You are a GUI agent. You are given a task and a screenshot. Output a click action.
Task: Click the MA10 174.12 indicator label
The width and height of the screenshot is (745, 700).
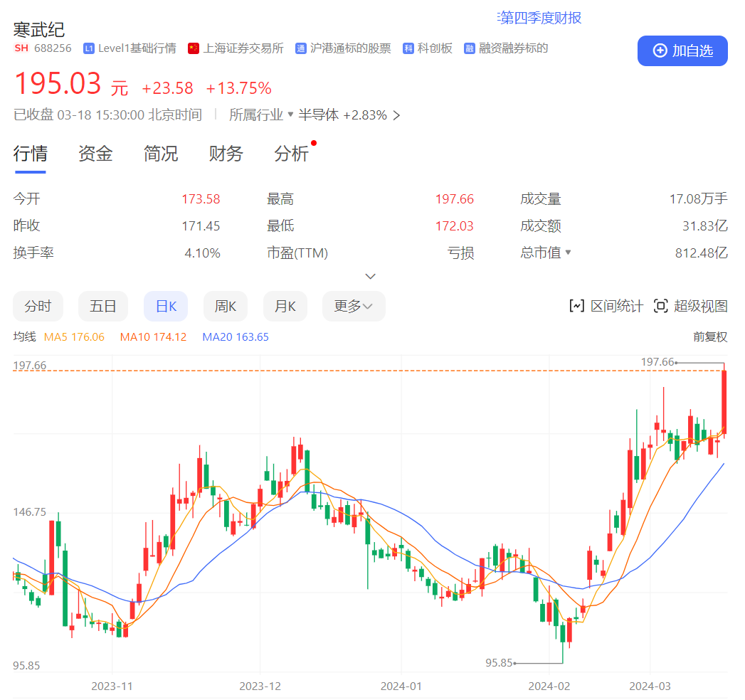click(153, 336)
